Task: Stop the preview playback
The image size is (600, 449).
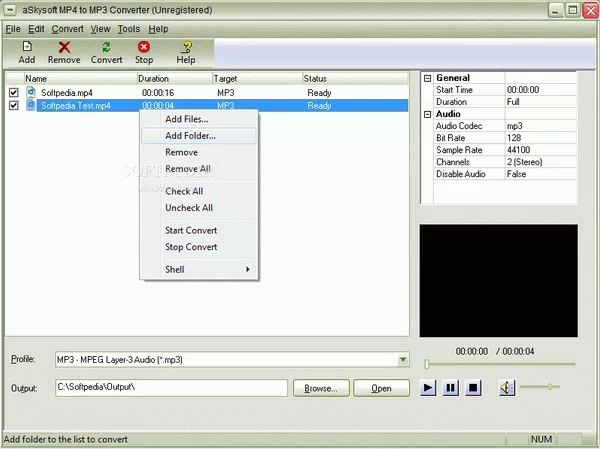Action: tap(473, 388)
